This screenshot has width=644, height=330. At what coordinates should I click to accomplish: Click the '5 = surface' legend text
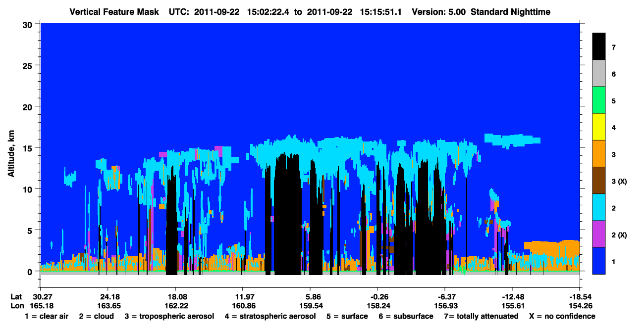click(347, 316)
